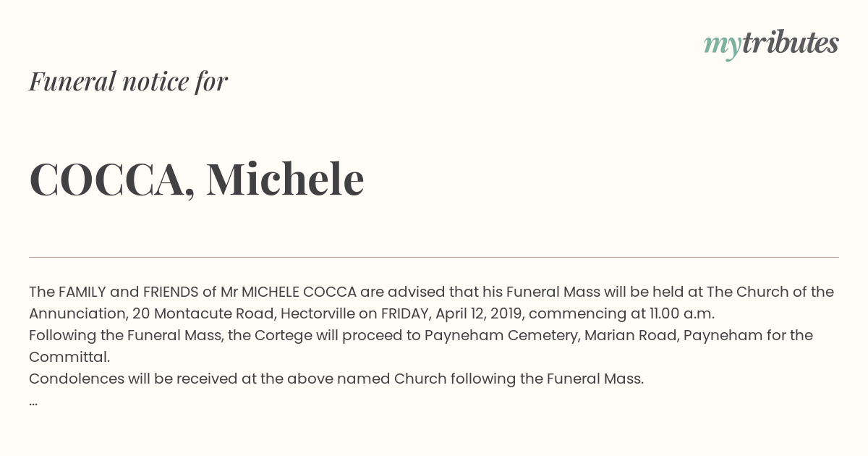Click "MICHELE COCCA" in the notice body text
868x456 pixels.
pyautogui.click(x=299, y=292)
